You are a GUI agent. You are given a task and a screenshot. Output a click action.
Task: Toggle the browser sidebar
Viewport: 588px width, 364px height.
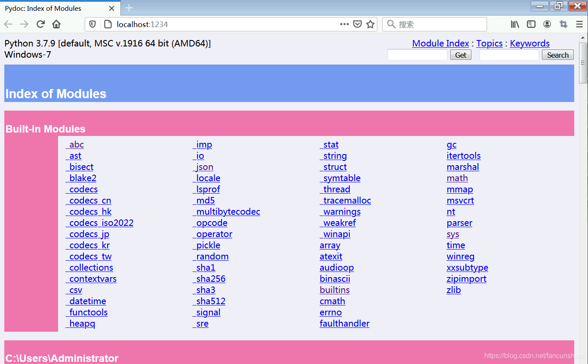[x=531, y=25]
